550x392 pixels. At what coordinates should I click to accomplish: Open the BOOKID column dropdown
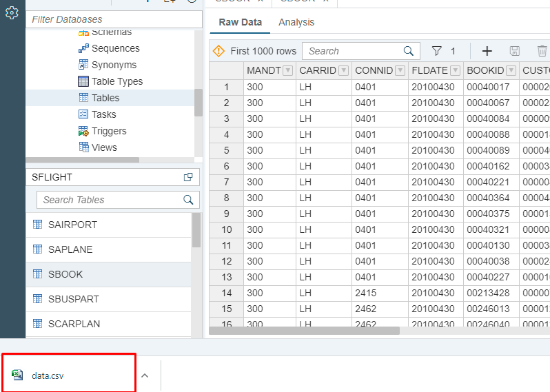511,71
